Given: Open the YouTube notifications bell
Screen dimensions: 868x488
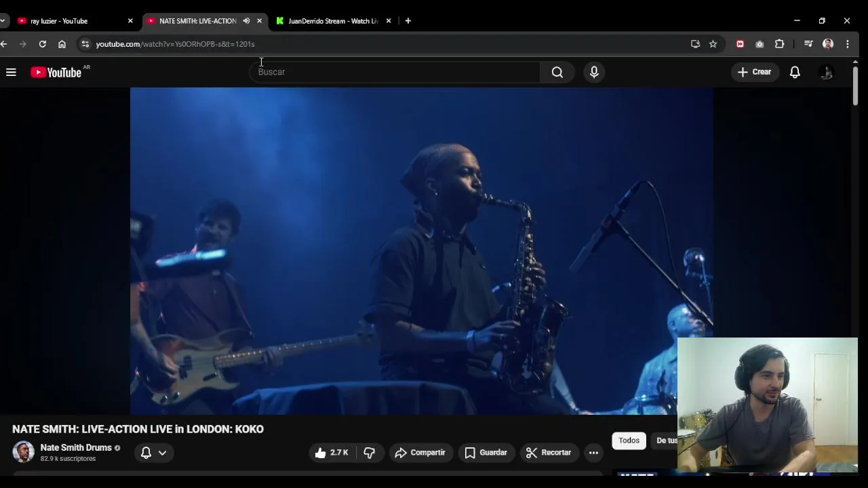Looking at the screenshot, I should point(795,72).
